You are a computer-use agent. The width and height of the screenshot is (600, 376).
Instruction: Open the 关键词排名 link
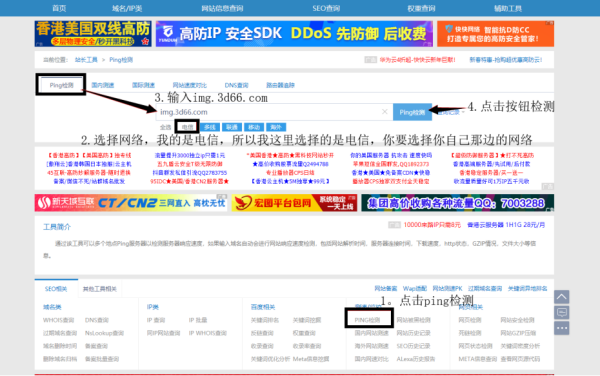point(265,320)
